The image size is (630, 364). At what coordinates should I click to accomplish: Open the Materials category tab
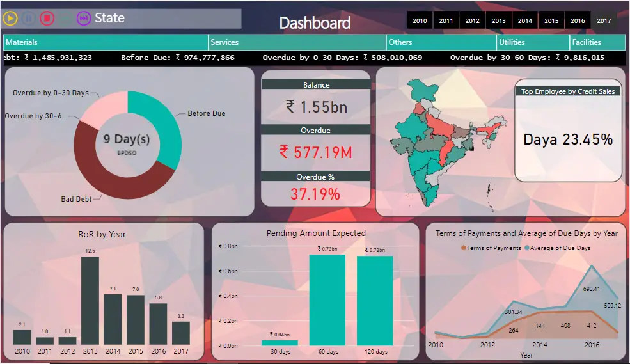(x=106, y=42)
